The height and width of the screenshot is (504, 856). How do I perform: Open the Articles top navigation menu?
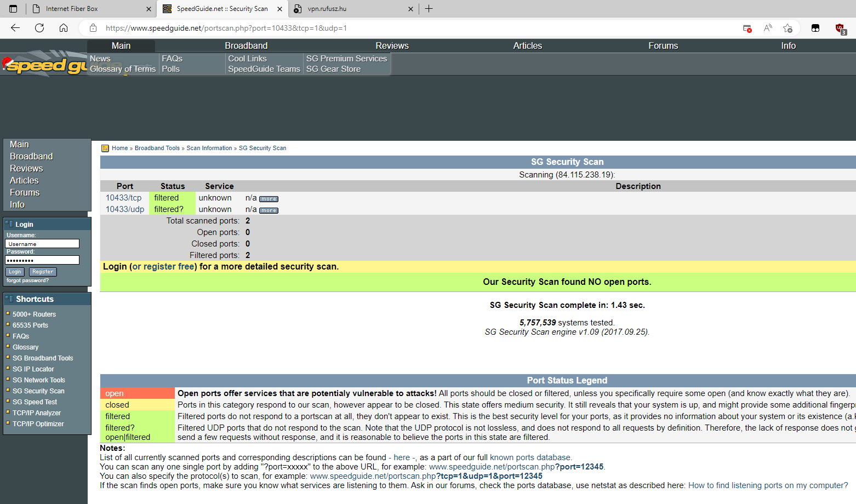point(527,46)
